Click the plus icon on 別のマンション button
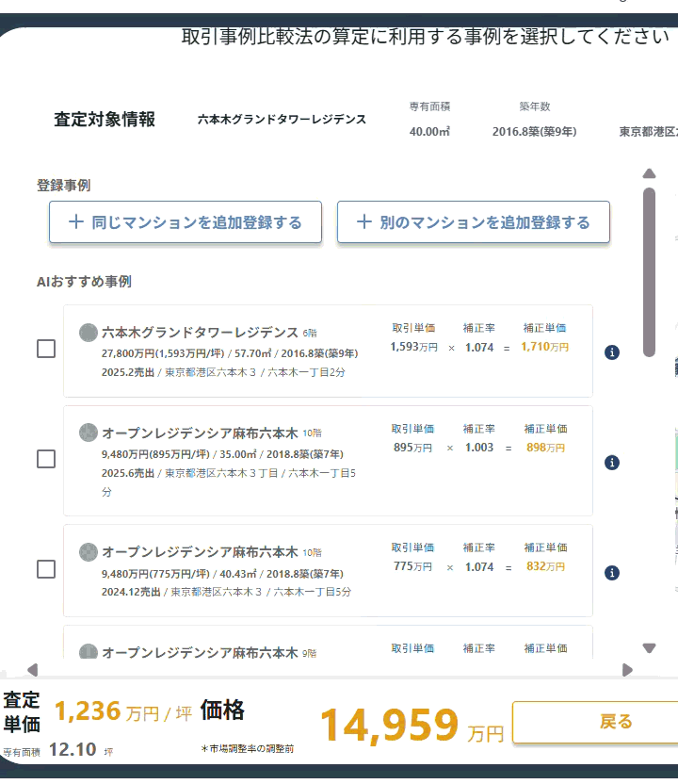The width and height of the screenshot is (678, 784). (x=363, y=220)
